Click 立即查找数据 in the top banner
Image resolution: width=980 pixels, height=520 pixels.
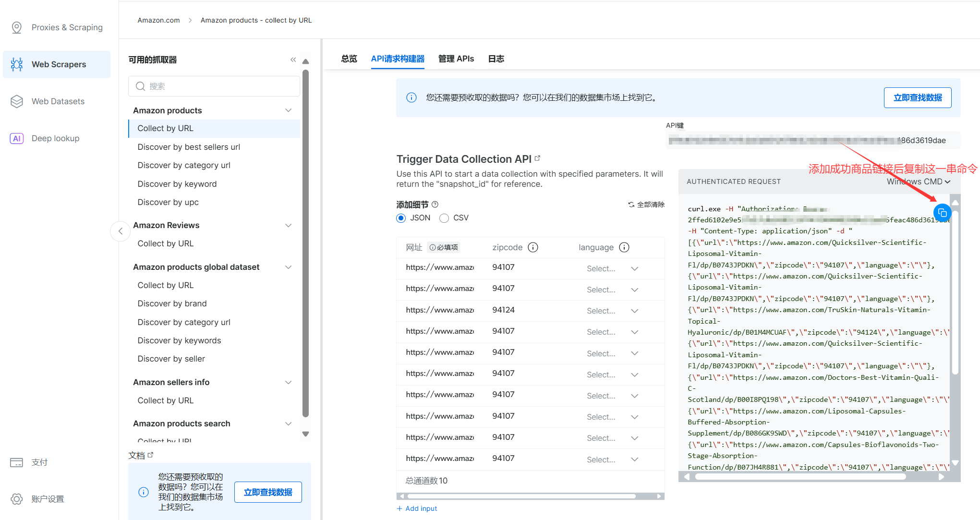pyautogui.click(x=918, y=97)
